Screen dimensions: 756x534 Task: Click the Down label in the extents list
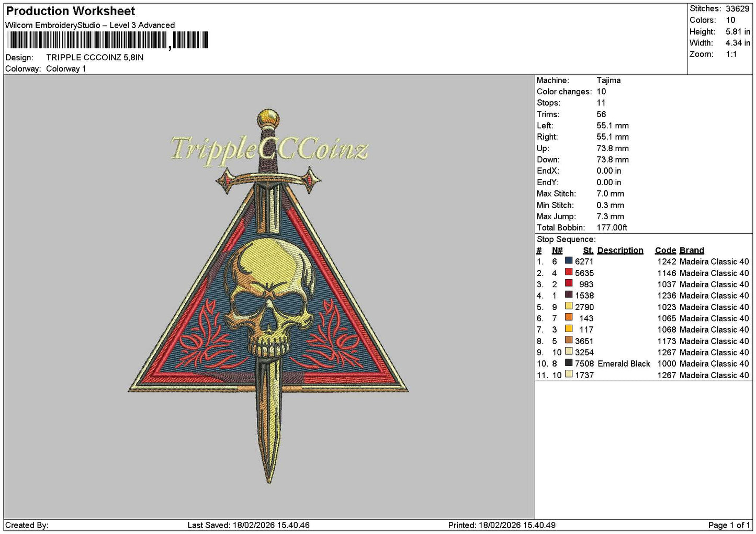[548, 160]
